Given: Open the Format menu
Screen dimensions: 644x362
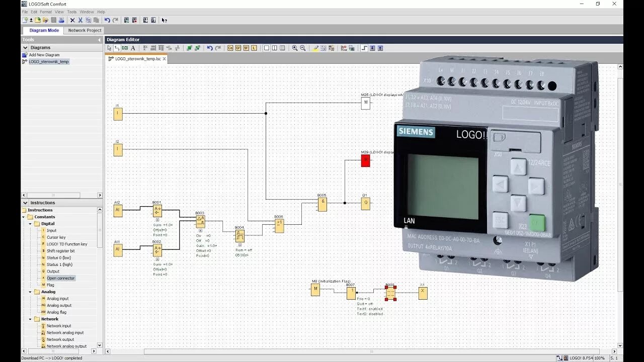Looking at the screenshot, I should pos(46,12).
